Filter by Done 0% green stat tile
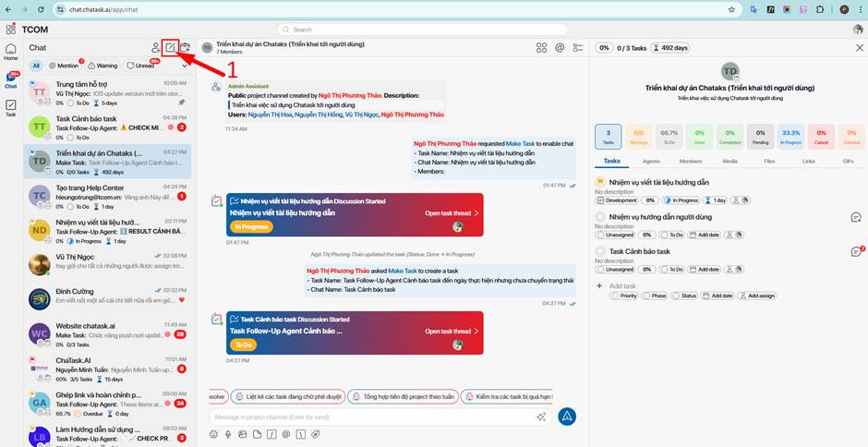This screenshot has height=447, width=868. (x=699, y=137)
